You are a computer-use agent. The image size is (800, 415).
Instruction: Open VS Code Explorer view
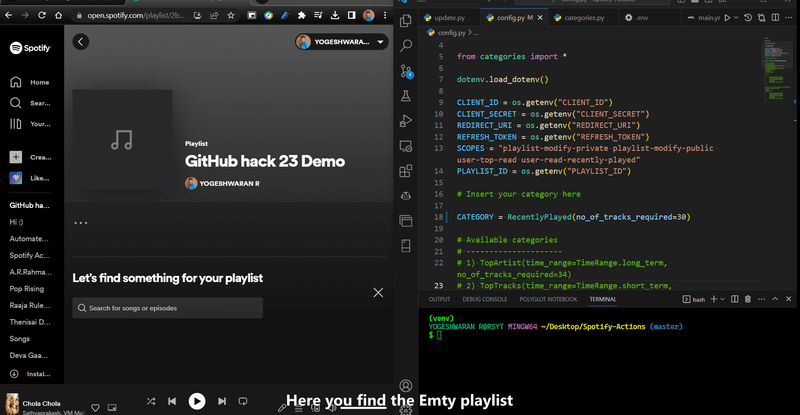[406, 20]
